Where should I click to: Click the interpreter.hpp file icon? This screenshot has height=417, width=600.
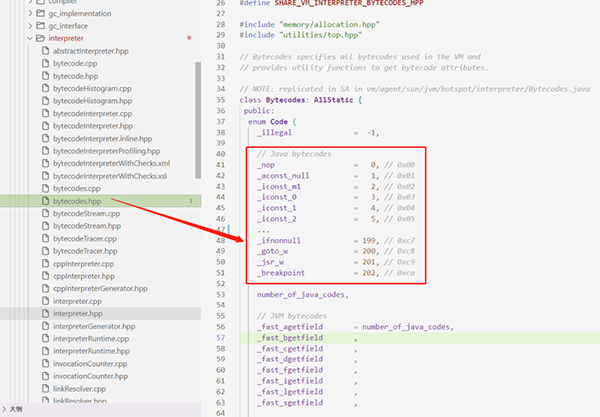(46, 313)
